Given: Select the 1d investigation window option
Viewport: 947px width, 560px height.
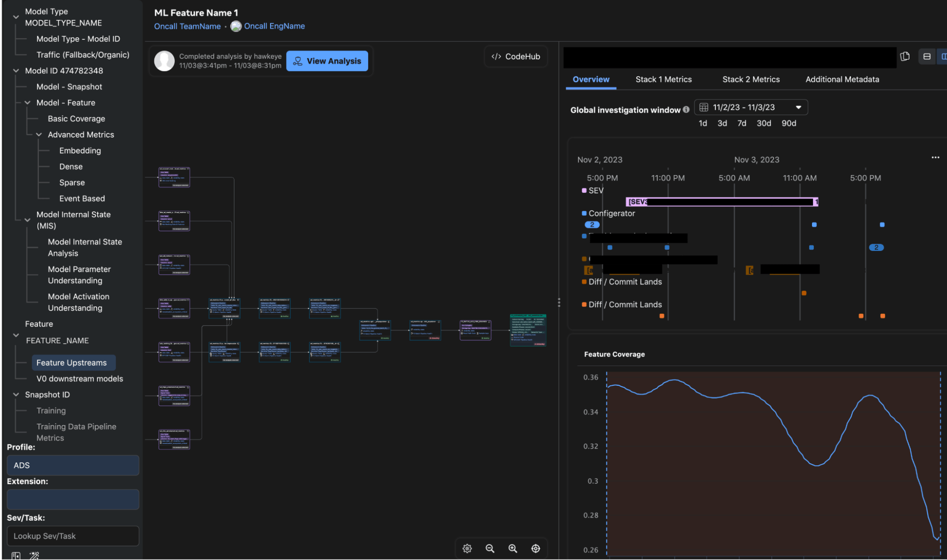Looking at the screenshot, I should coord(703,123).
